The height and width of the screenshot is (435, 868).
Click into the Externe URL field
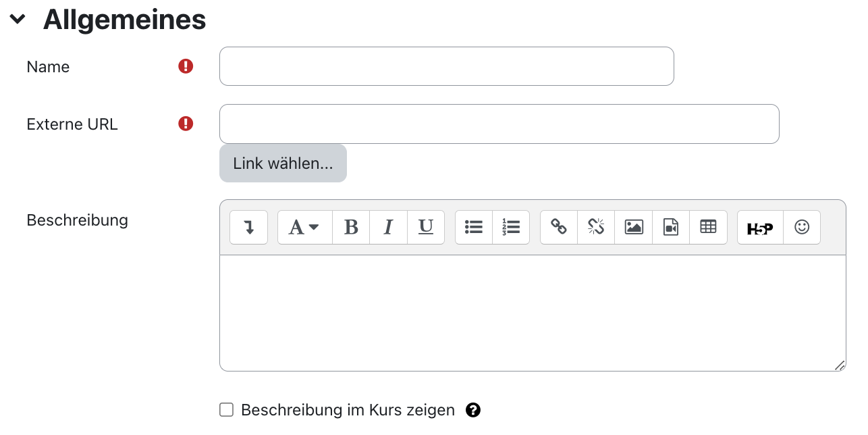(x=499, y=124)
